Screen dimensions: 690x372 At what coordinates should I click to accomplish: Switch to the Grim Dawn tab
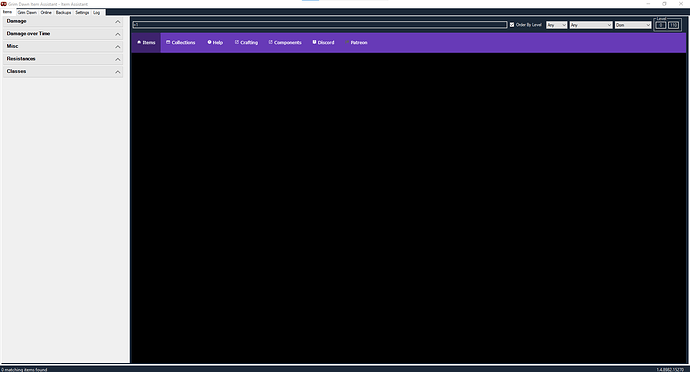coord(27,12)
